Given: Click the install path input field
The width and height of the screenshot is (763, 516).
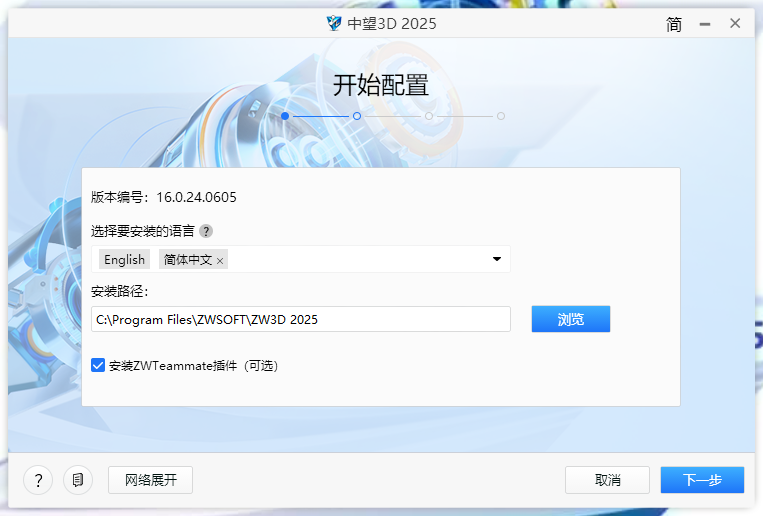Looking at the screenshot, I should (301, 319).
